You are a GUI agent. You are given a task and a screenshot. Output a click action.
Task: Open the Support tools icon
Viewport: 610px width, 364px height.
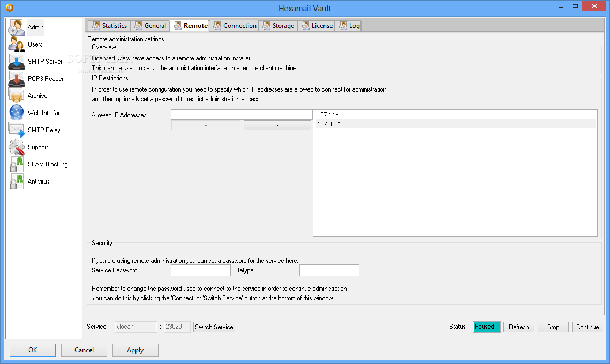[x=17, y=147]
